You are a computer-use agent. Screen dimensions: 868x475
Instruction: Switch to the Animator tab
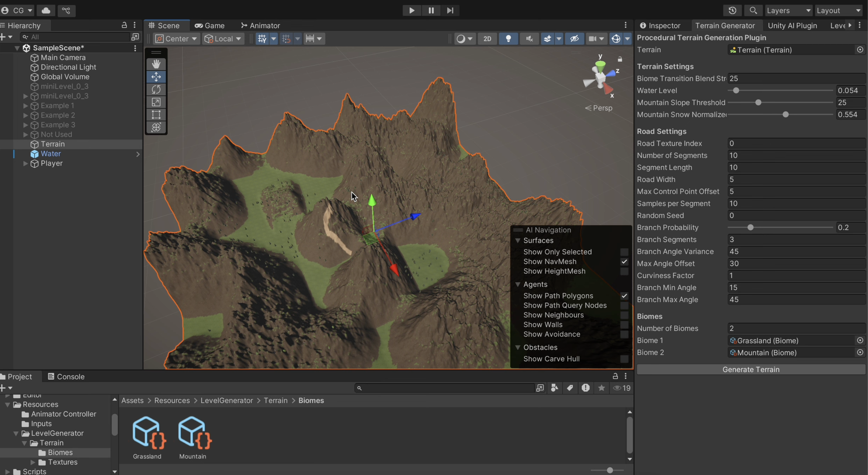coord(260,26)
